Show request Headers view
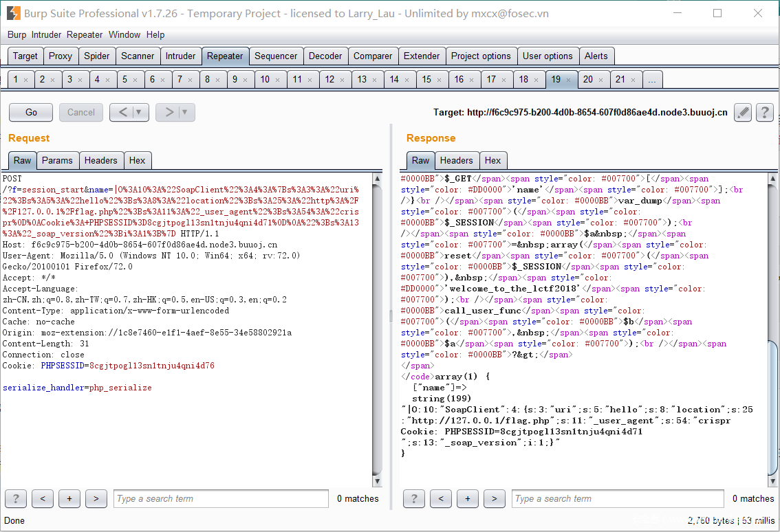This screenshot has height=532, width=780. pyautogui.click(x=101, y=161)
